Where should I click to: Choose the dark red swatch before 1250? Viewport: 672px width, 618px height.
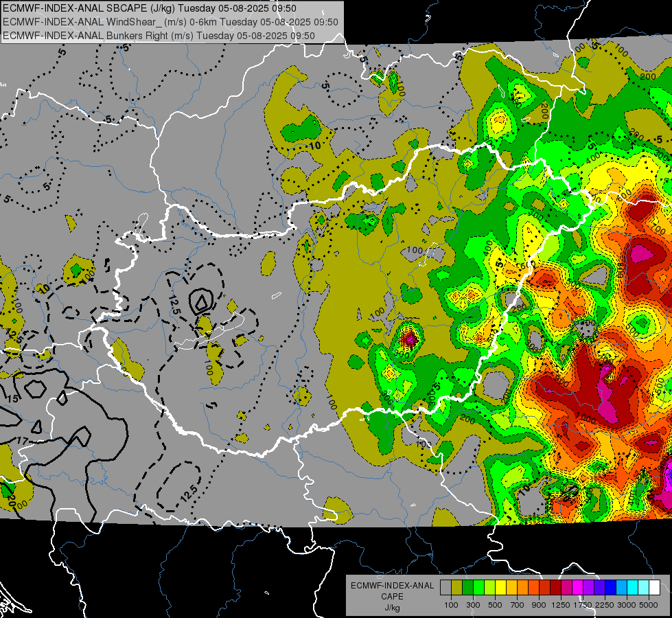coord(556,587)
